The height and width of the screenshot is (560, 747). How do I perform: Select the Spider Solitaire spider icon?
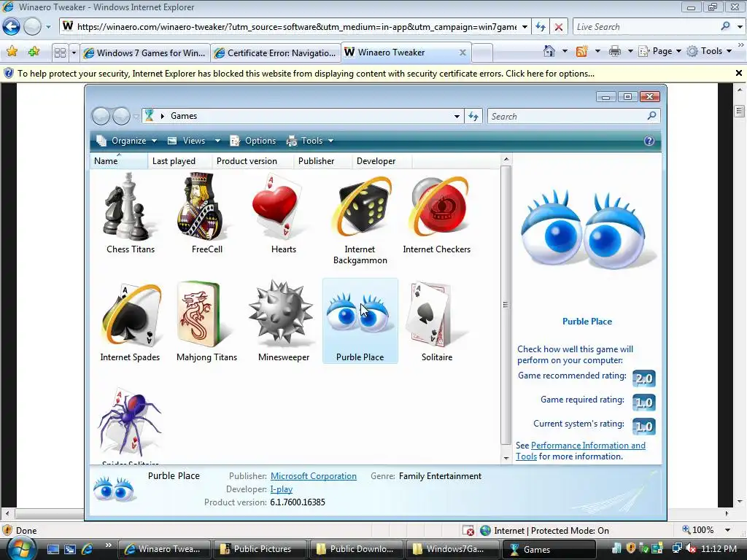click(x=130, y=423)
